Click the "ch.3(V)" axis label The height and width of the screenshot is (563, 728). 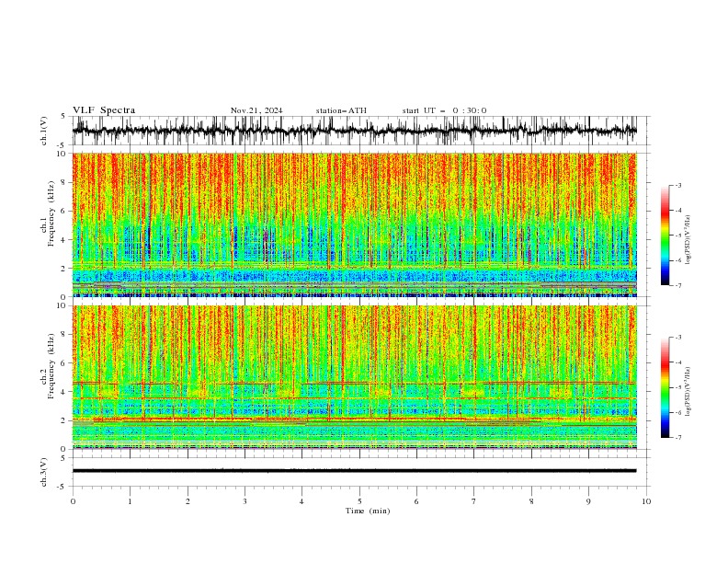(x=44, y=472)
